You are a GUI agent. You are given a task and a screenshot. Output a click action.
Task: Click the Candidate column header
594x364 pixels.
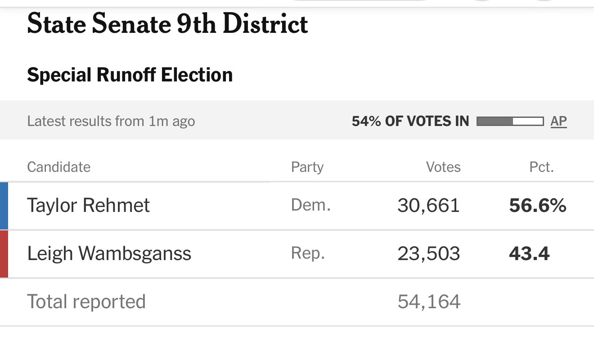coord(58,167)
